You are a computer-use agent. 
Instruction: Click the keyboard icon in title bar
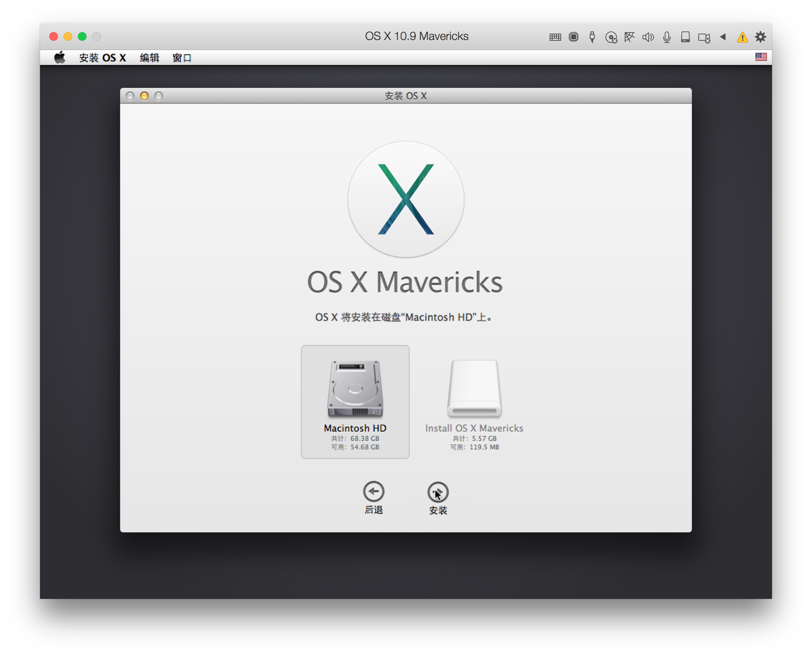coord(555,37)
